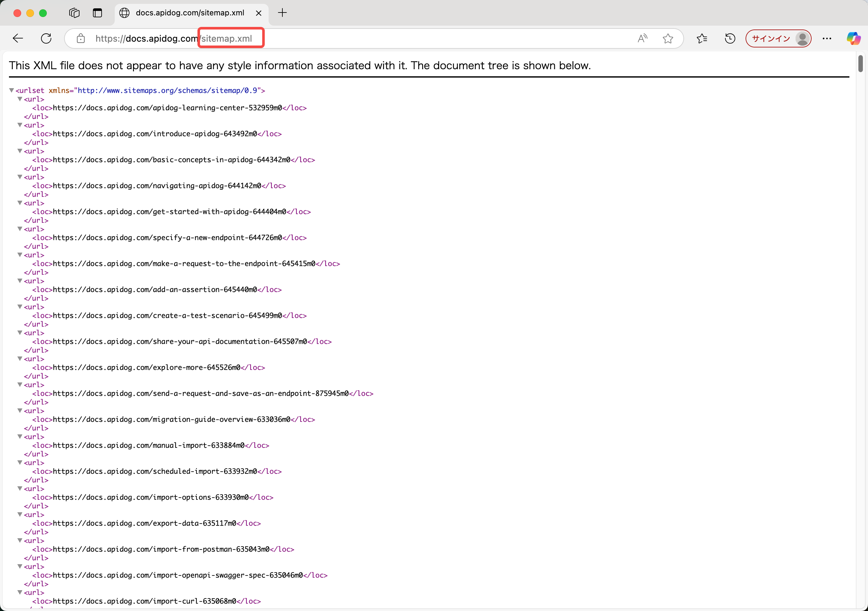868x611 pixels.
Task: Collapse the apidog-learning-center url node
Action: 20,99
